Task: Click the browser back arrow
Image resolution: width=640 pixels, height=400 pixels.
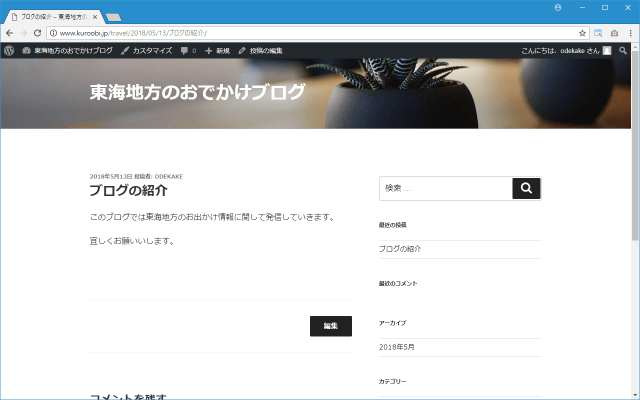Action: [9, 33]
